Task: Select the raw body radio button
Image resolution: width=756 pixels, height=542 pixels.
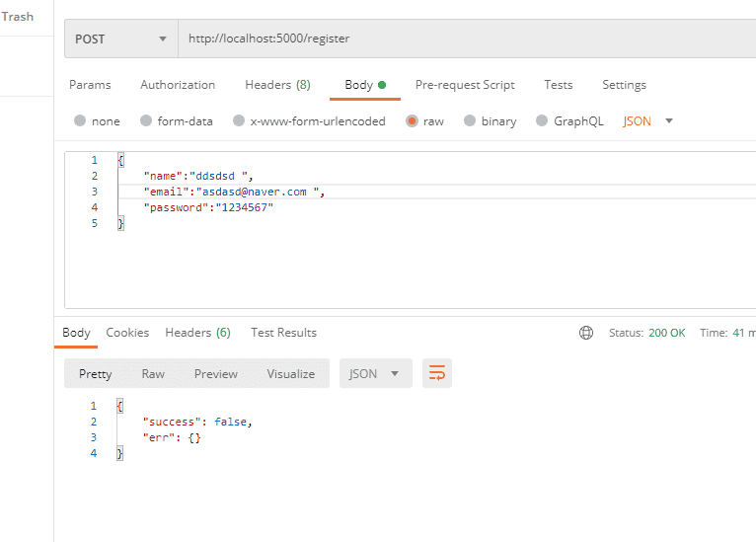Action: pos(412,121)
